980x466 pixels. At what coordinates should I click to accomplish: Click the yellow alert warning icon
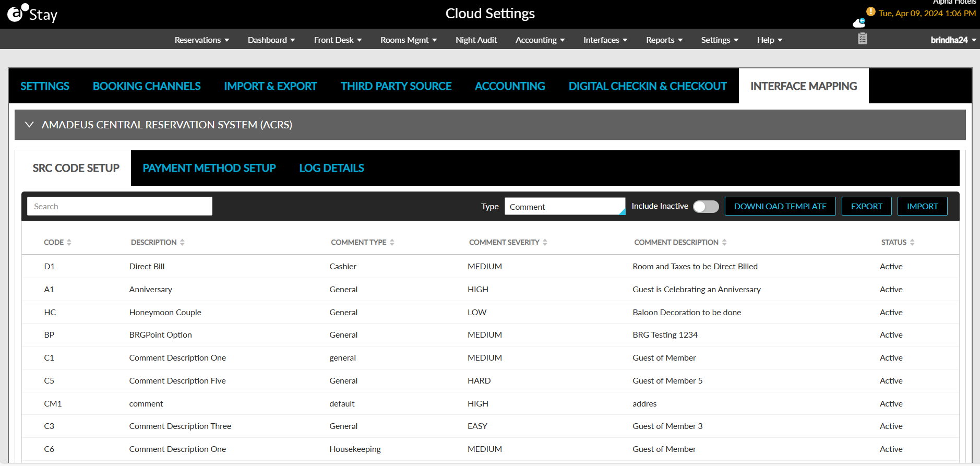pyautogui.click(x=870, y=11)
